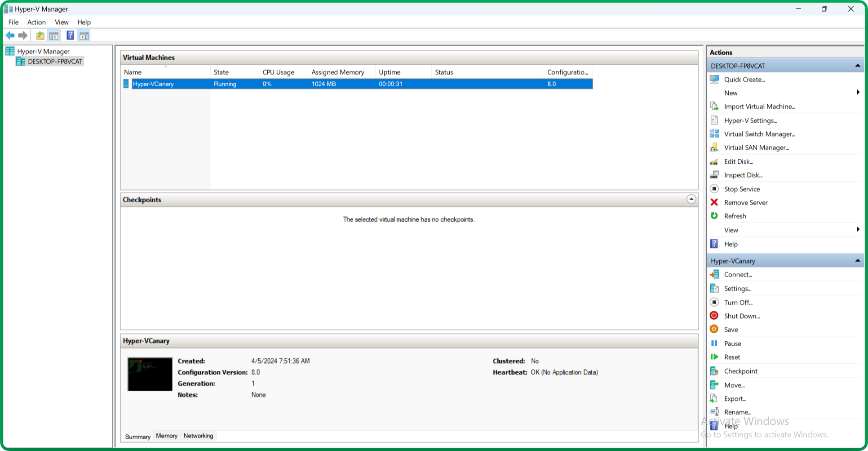Image resolution: width=868 pixels, height=451 pixels.
Task: Click Quick Create... action link
Action: (744, 79)
